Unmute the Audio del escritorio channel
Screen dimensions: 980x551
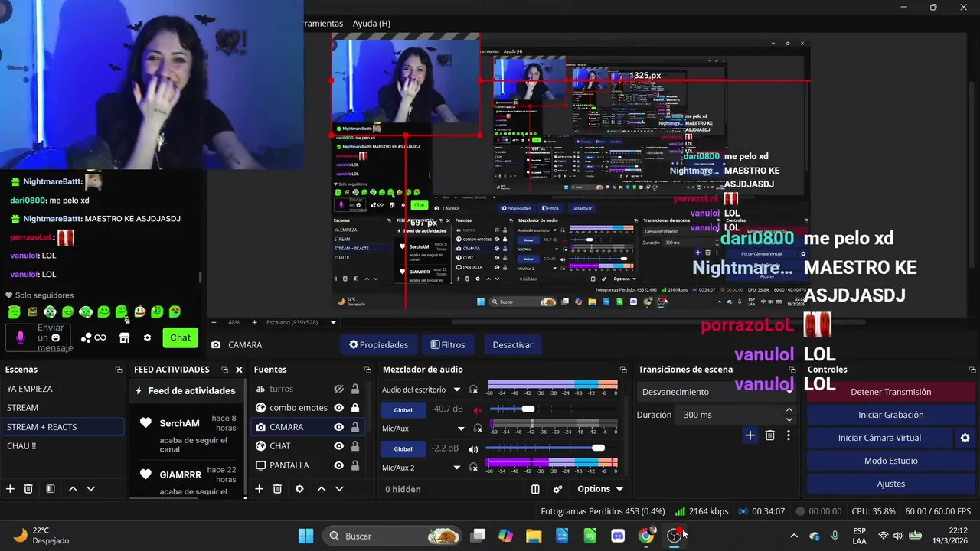[479, 409]
